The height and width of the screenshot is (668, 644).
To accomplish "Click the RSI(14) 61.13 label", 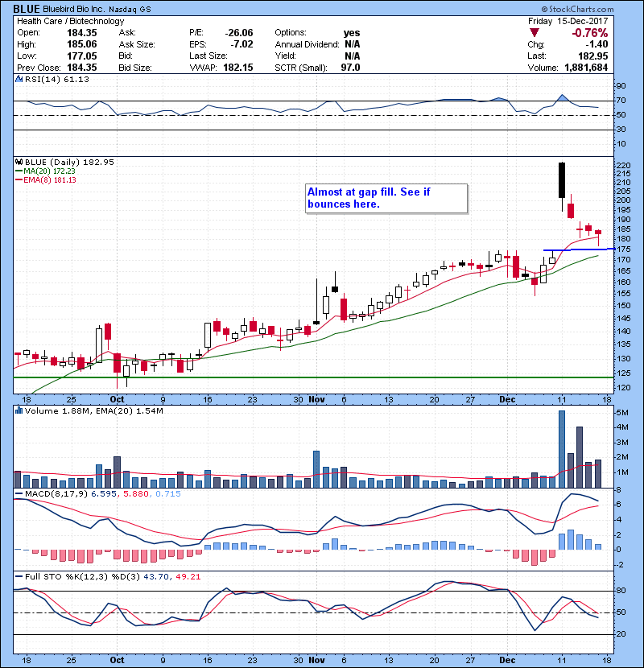I will coord(56,79).
